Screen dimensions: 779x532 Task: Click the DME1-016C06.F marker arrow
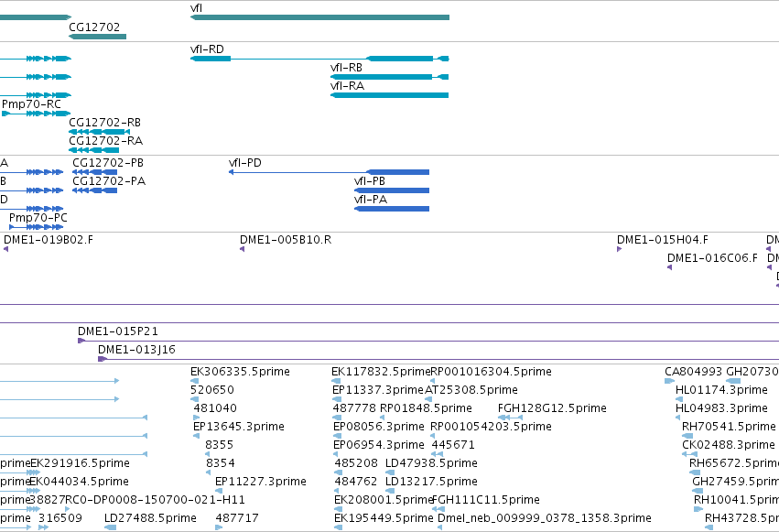[670, 267]
